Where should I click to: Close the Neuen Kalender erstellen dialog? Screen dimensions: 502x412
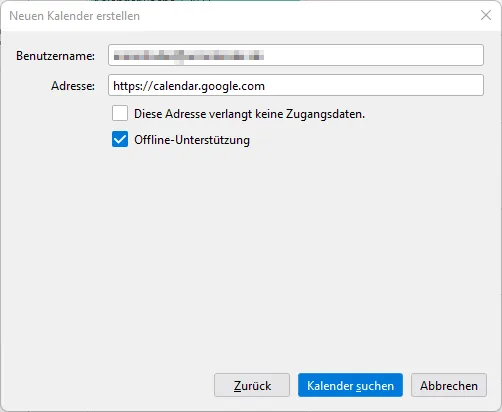coord(486,15)
